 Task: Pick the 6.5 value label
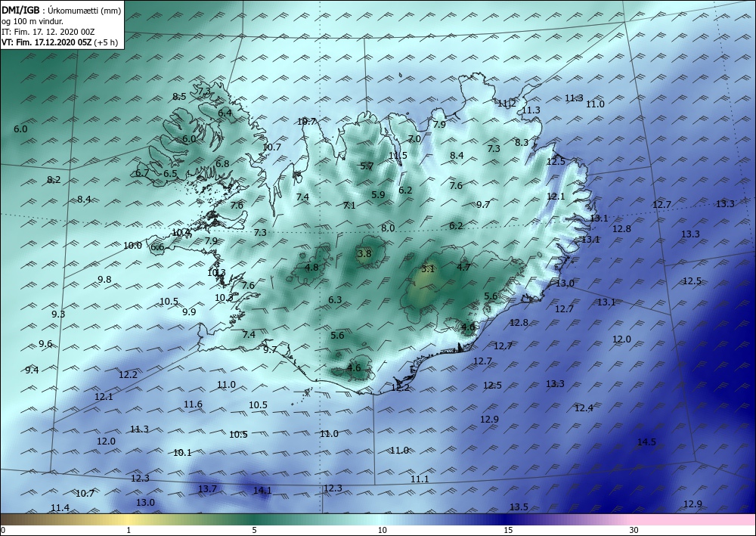(170, 174)
